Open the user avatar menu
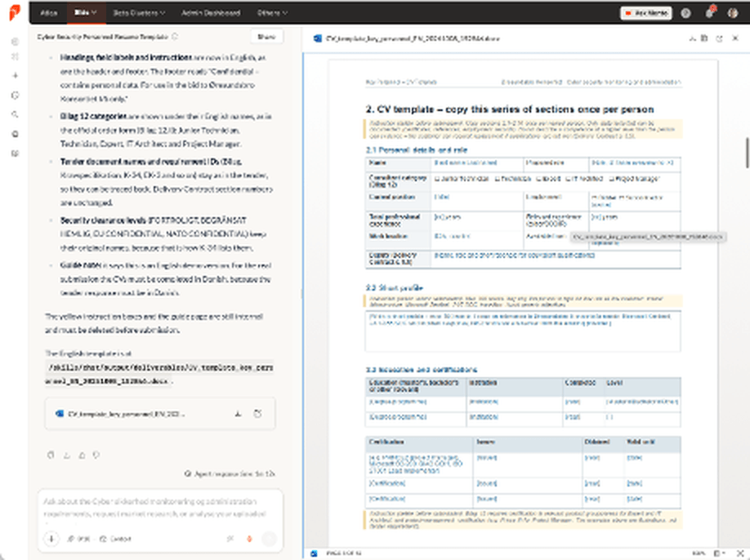Viewport: 750px width, 560px height. [732, 13]
